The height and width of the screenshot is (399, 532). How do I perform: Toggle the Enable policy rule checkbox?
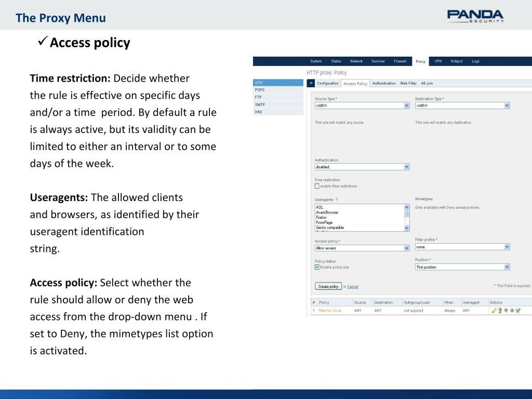click(317, 267)
